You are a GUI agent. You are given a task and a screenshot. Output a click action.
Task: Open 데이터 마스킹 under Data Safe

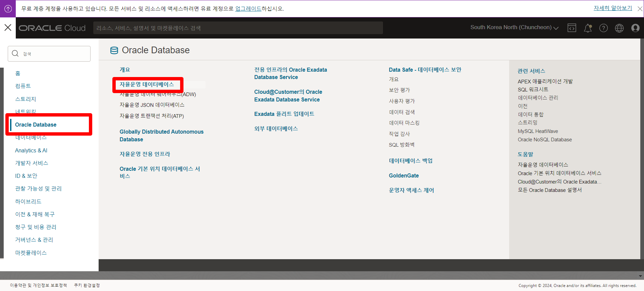click(404, 123)
